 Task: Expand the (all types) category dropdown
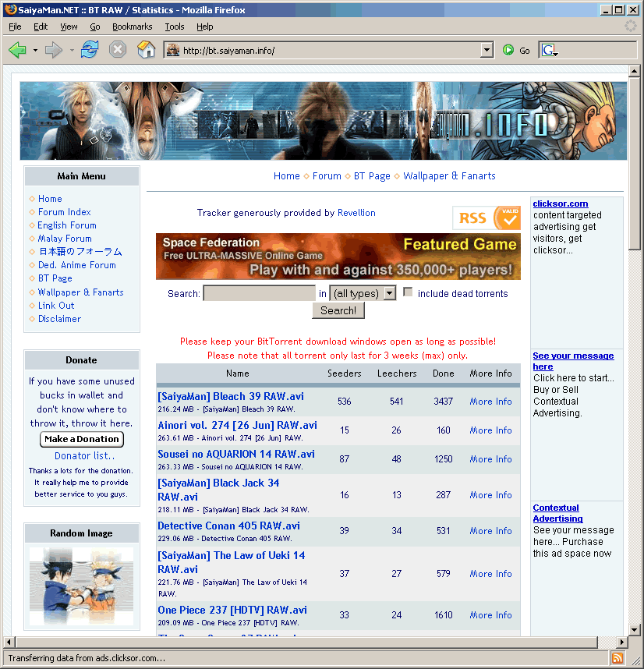(389, 293)
